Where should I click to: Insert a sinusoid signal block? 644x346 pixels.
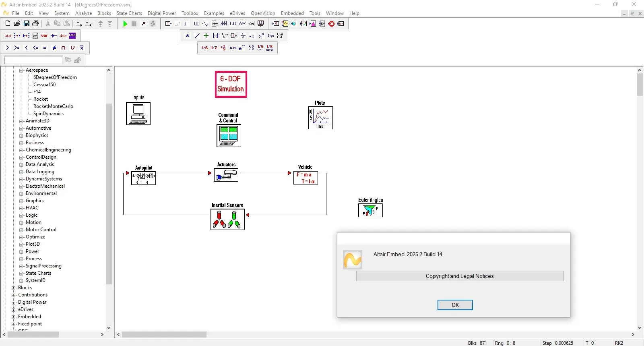pos(205,24)
